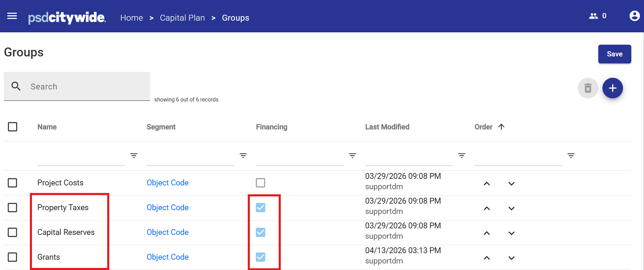This screenshot has height=270, width=644.
Task: Open the users count icon
Action: [x=593, y=16]
